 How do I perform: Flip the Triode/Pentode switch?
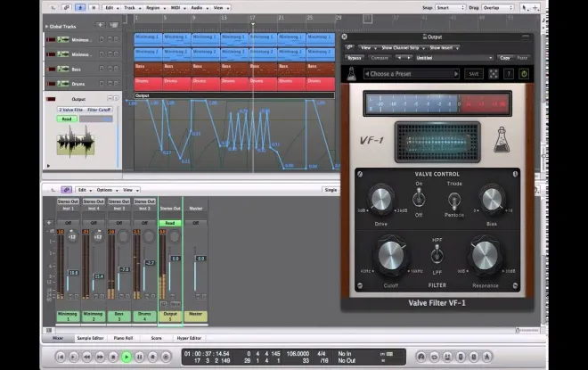click(x=454, y=201)
